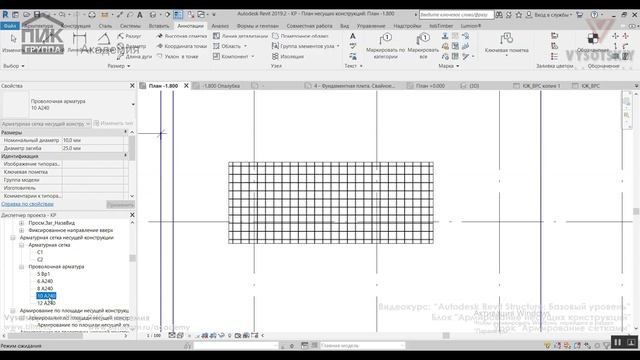Image resolution: width=640 pixels, height=360 pixels.
Task: Switch to the Сталь ribbon tab
Action: pos(105,26)
